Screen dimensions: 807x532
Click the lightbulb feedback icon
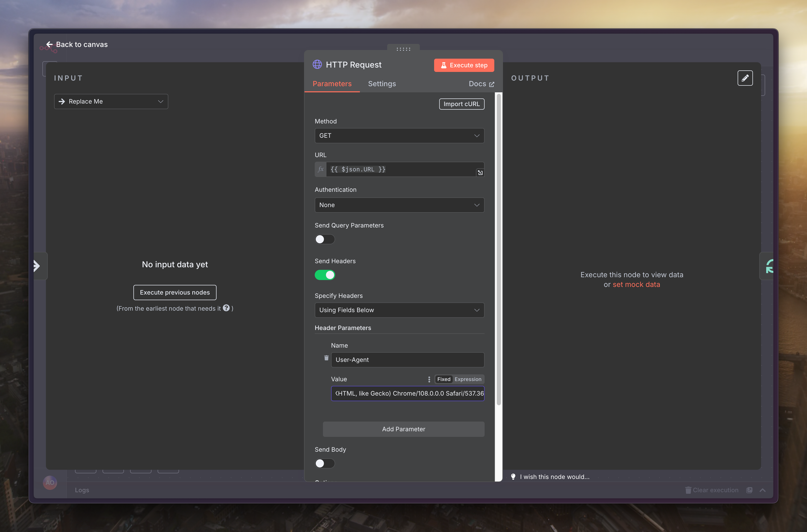click(x=513, y=477)
